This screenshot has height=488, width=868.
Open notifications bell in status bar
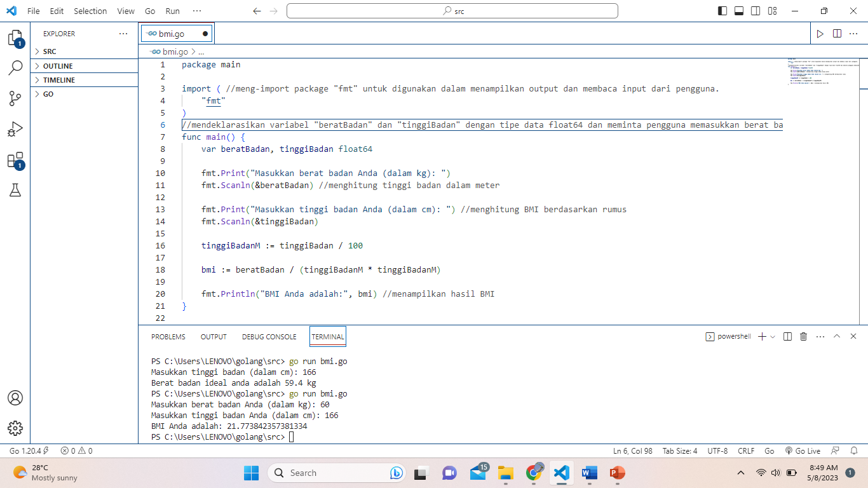point(855,451)
